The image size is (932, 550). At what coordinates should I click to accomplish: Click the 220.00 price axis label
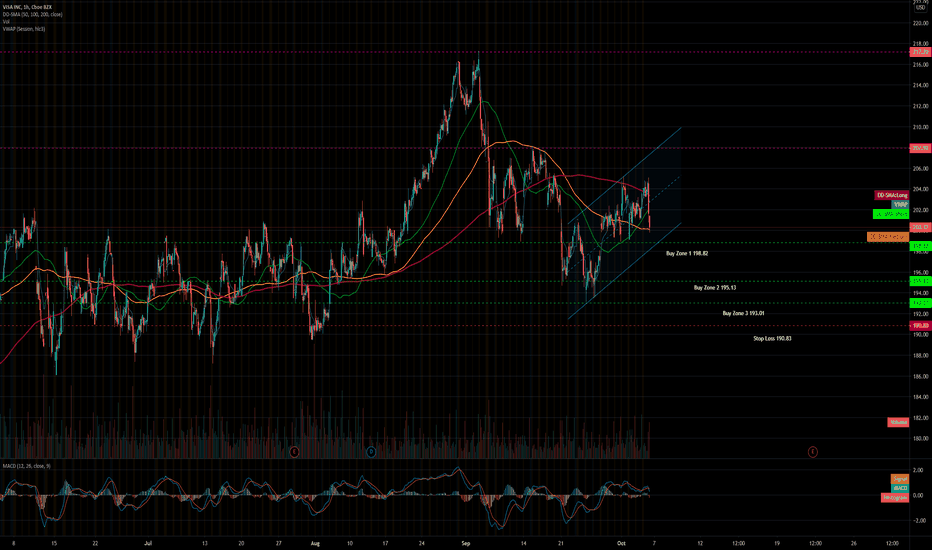coord(921,23)
